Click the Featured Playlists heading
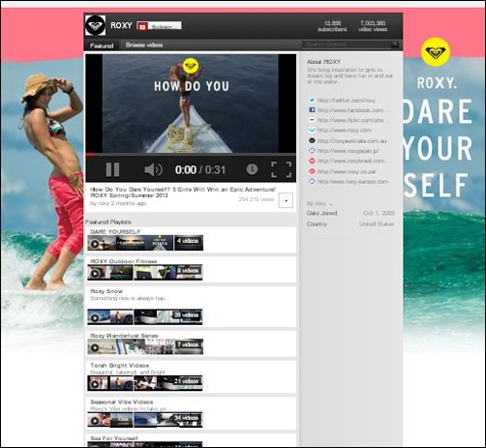Screen dimensions: 486x448 [108, 222]
